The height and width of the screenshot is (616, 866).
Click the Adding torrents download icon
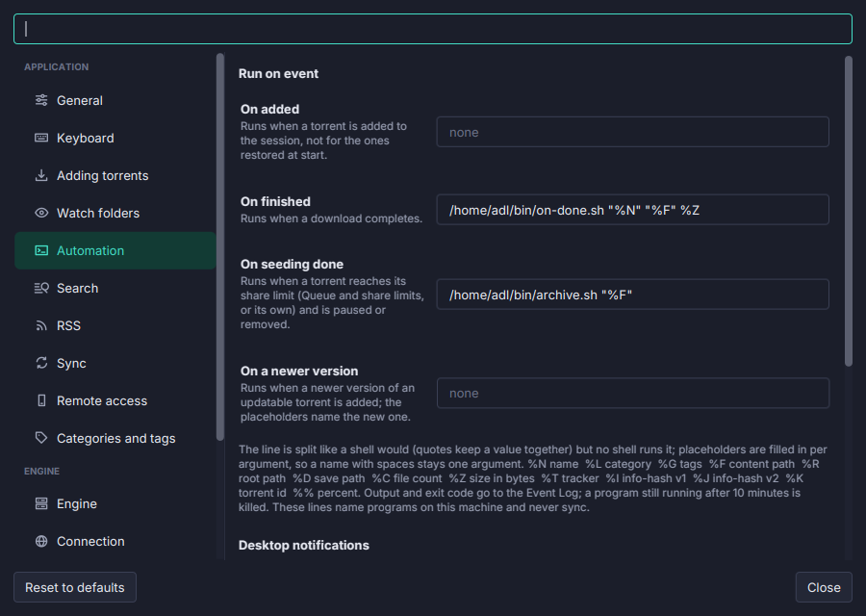pos(41,175)
